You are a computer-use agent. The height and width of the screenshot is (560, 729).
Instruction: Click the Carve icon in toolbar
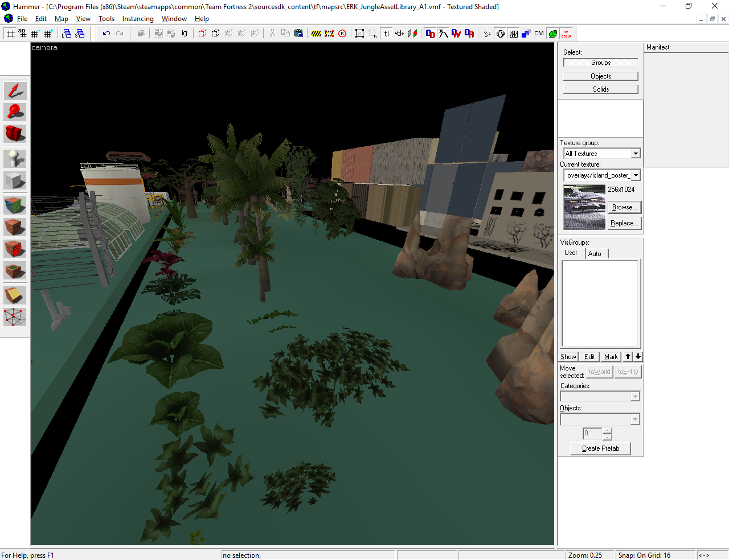click(141, 34)
